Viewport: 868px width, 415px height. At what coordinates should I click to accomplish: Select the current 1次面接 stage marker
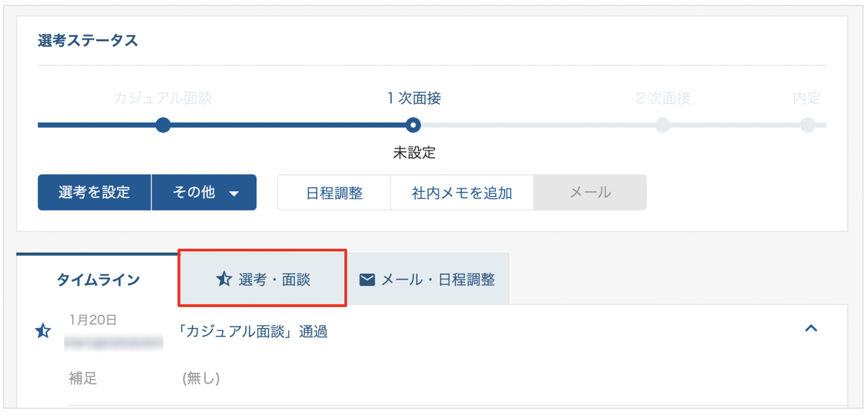pos(413,125)
